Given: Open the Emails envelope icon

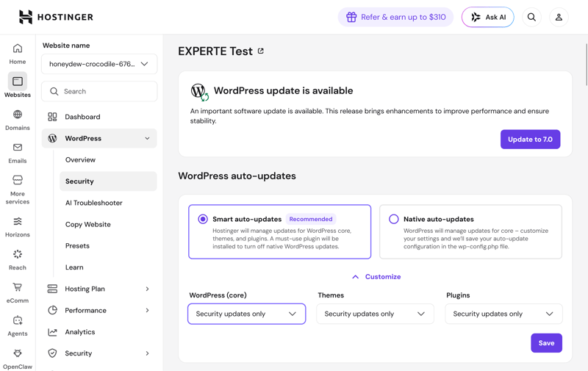Looking at the screenshot, I should (18, 147).
